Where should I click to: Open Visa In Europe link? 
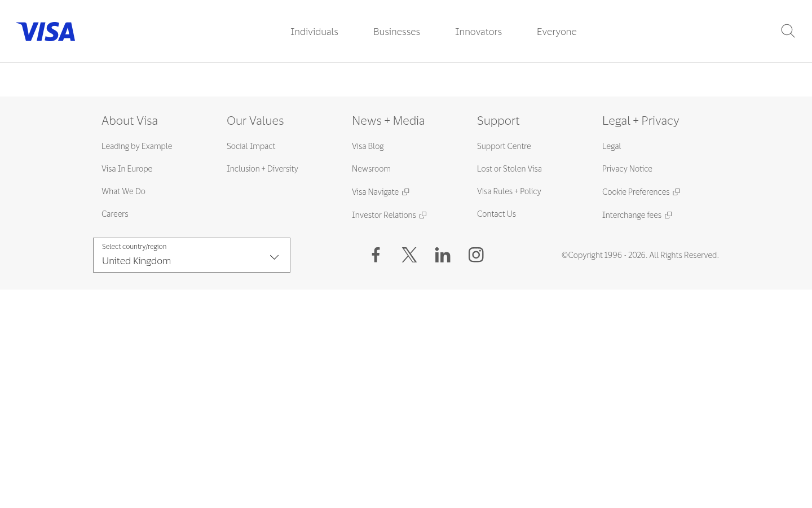(127, 169)
